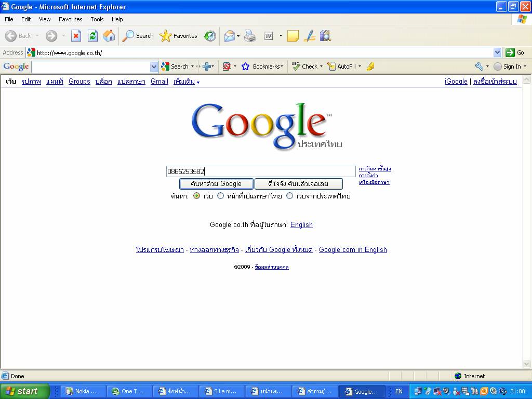The height and width of the screenshot is (399, 532).
Task: Click Google Toolbar Search button
Action: coord(175,66)
